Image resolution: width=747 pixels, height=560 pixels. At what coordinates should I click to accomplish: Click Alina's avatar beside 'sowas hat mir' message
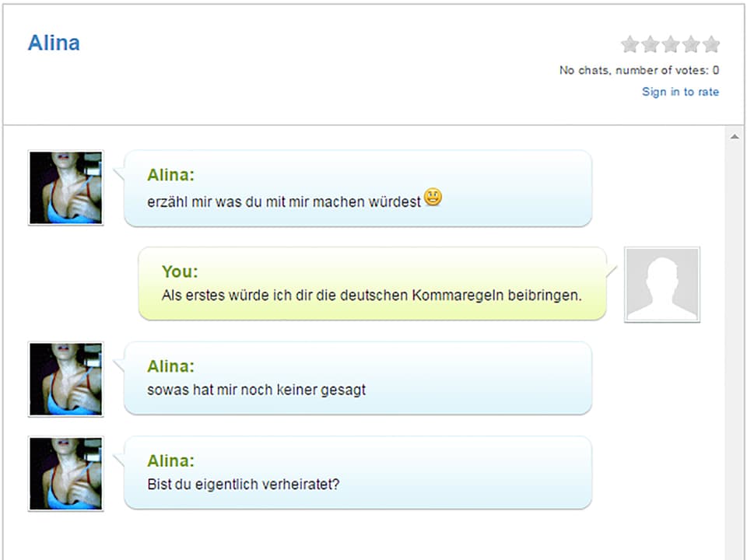(x=66, y=380)
